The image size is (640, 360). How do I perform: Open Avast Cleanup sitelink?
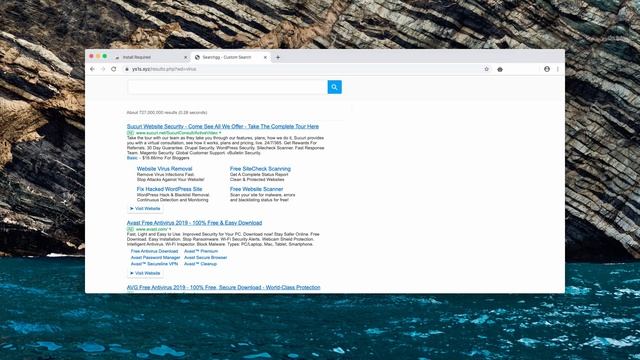point(200,264)
